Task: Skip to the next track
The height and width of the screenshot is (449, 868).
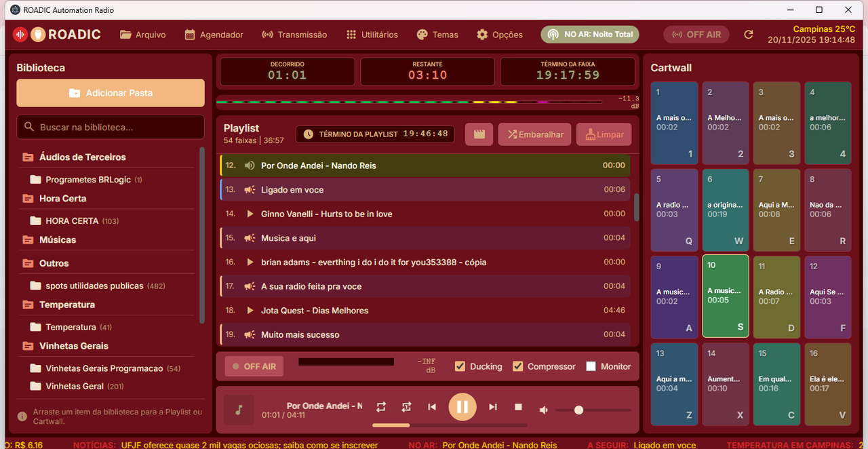Action: 493,407
